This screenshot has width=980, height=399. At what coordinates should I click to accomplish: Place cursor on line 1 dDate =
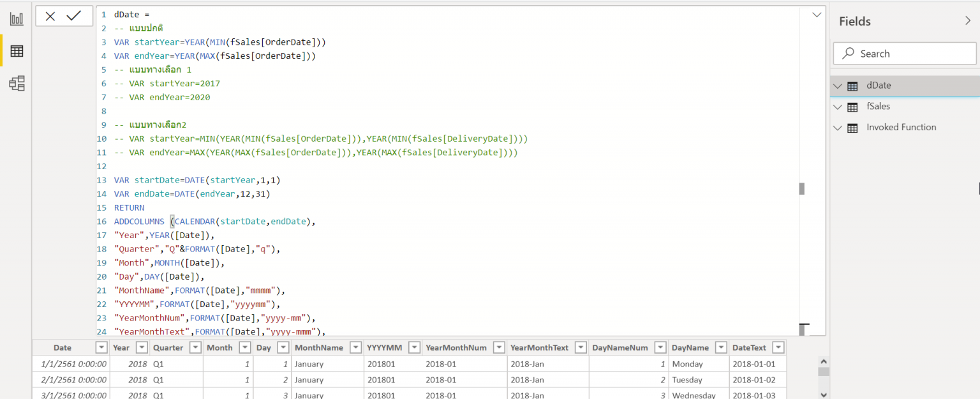pos(131,14)
